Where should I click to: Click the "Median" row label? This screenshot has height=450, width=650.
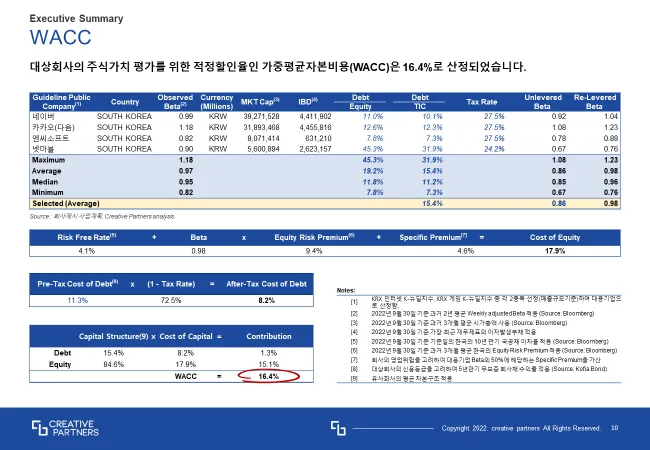point(45,182)
